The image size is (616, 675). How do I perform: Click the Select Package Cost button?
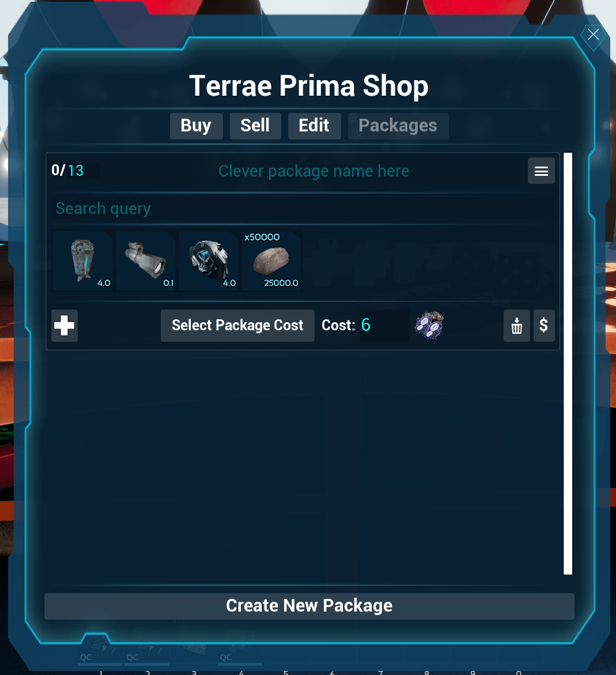point(237,326)
